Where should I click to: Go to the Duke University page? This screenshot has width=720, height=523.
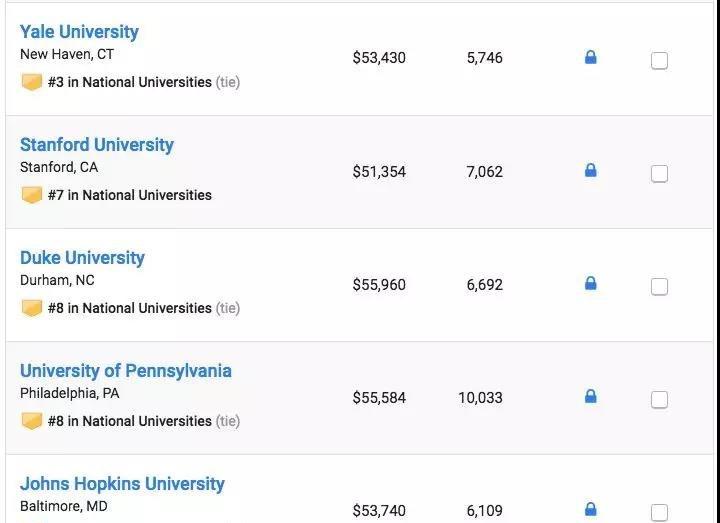(82, 258)
